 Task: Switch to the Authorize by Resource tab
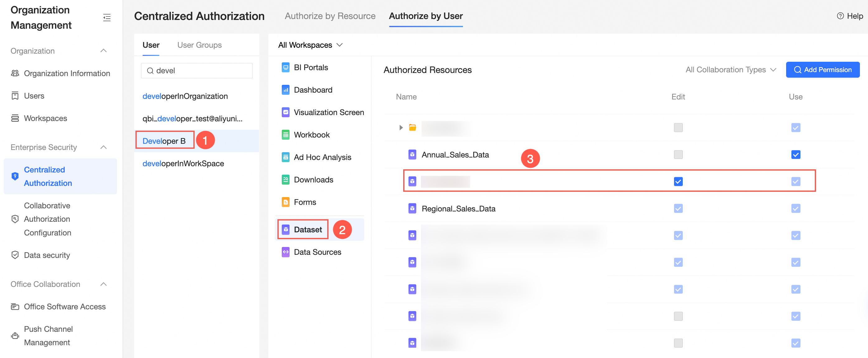point(330,16)
